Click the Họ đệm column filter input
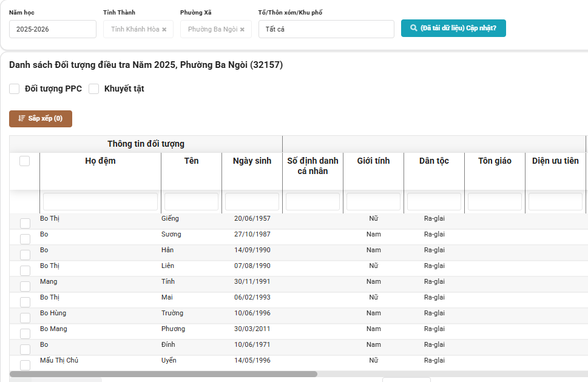 pos(101,202)
